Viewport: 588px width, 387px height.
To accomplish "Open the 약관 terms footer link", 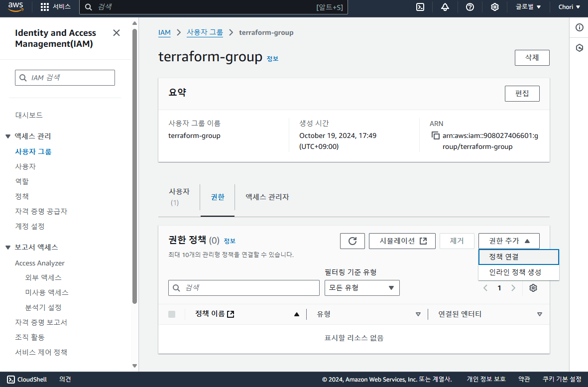I will click(524, 380).
